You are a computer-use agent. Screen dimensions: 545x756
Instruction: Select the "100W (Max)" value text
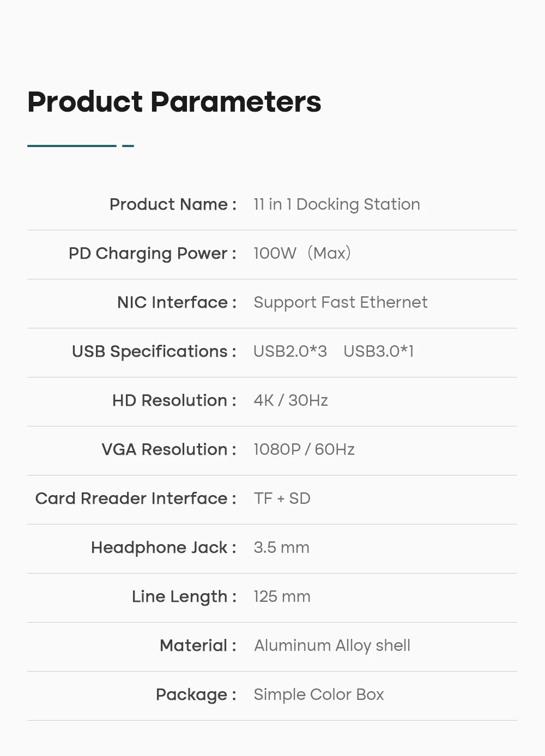point(302,253)
